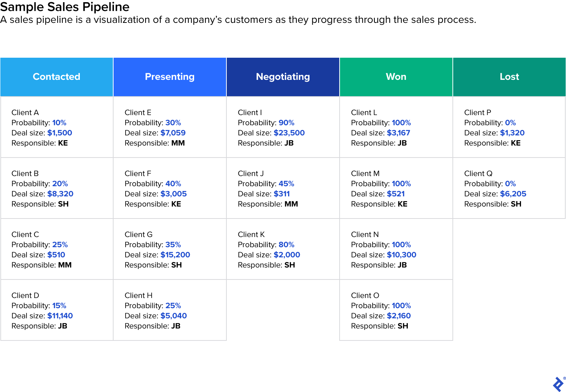Click the Negotiating column header

[x=283, y=77]
